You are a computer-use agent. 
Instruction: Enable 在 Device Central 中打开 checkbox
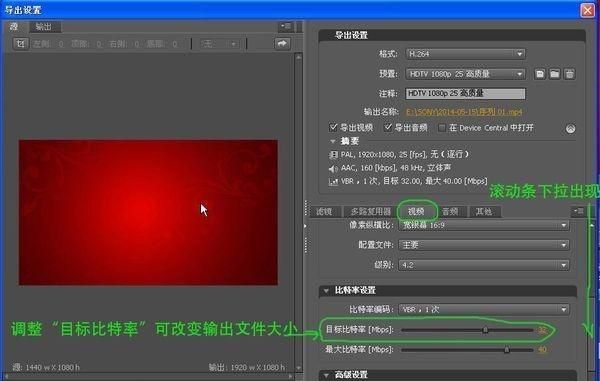[442, 128]
